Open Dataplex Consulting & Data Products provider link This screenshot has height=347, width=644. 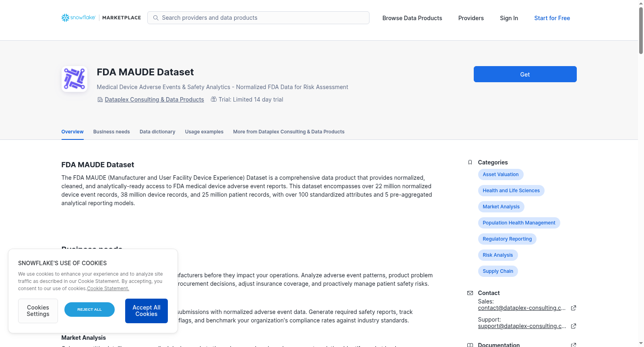[154, 100]
